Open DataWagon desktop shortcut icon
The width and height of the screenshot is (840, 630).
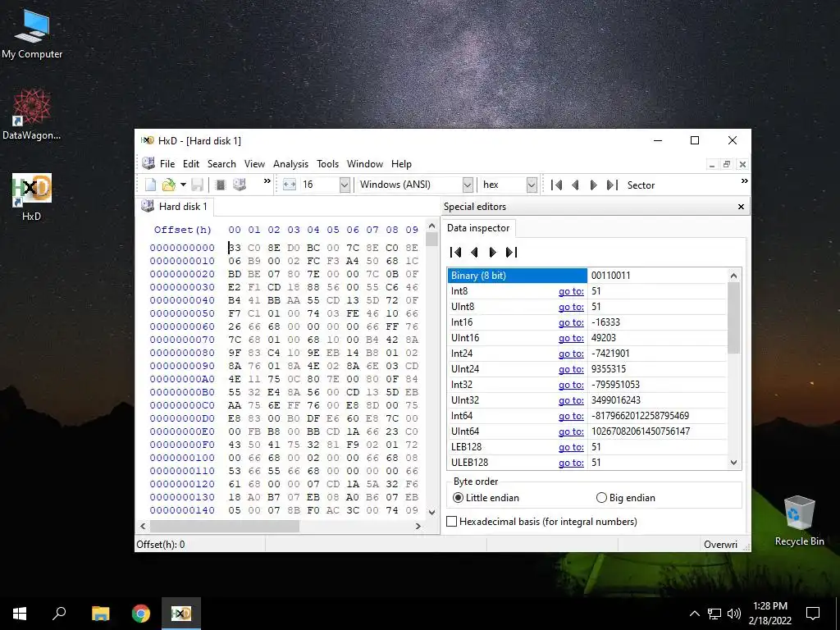[x=32, y=115]
